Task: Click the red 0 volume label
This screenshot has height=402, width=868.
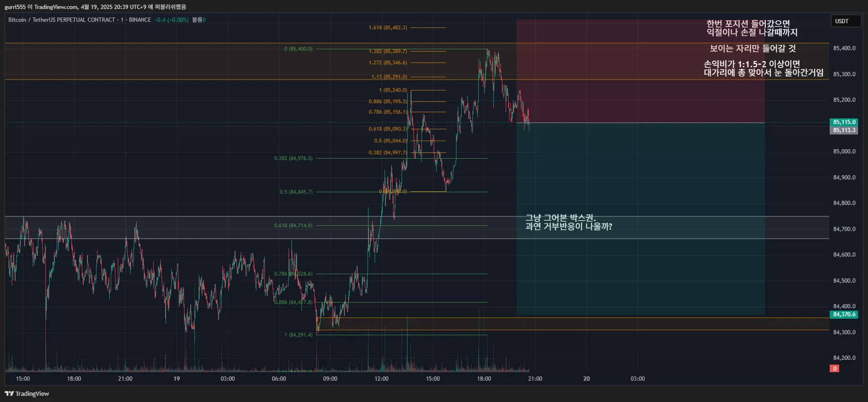Action: click(x=835, y=369)
